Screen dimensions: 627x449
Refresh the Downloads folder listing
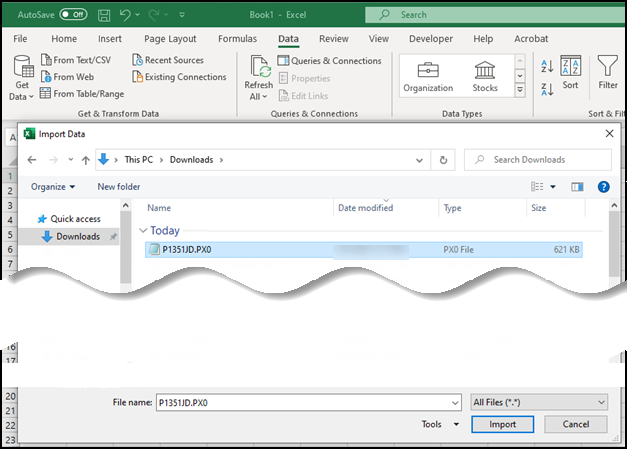pyautogui.click(x=443, y=160)
